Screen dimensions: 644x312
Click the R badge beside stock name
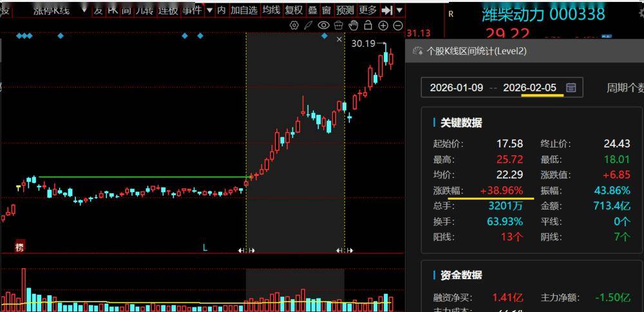[x=451, y=14]
